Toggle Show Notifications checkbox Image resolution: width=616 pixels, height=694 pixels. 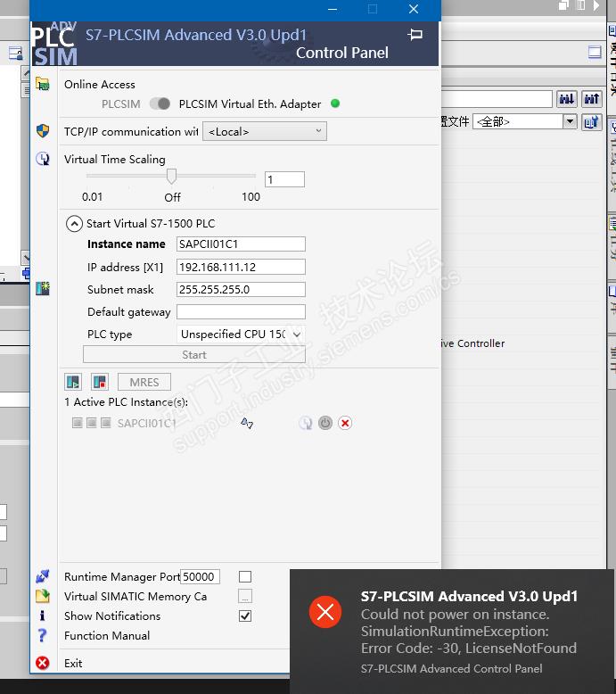coord(245,616)
